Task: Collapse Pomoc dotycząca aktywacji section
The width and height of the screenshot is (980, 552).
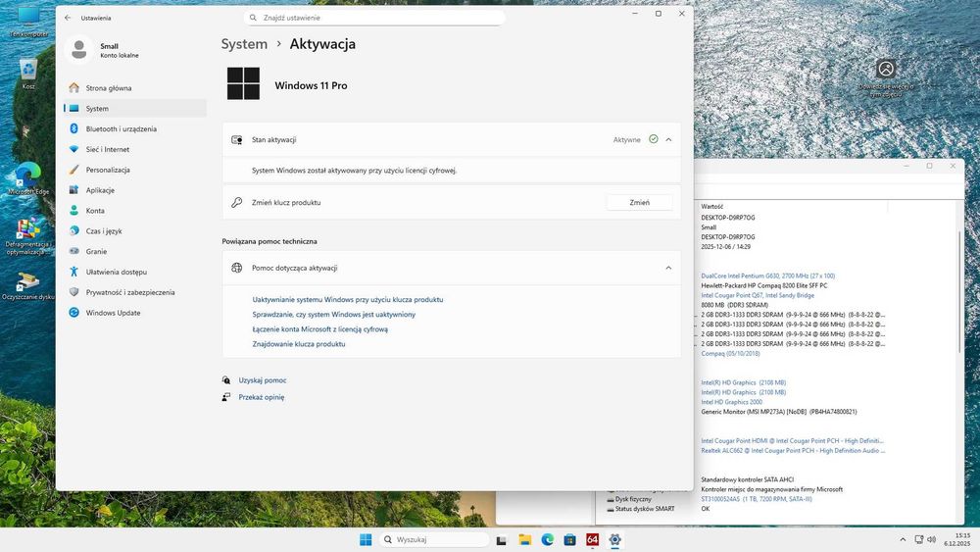Action: click(668, 268)
